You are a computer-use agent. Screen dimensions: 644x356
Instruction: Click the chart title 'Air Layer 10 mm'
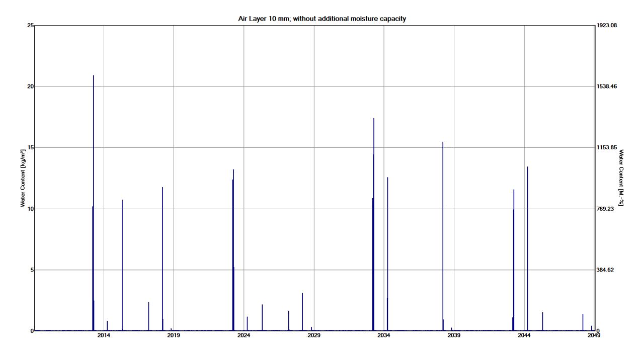point(322,19)
